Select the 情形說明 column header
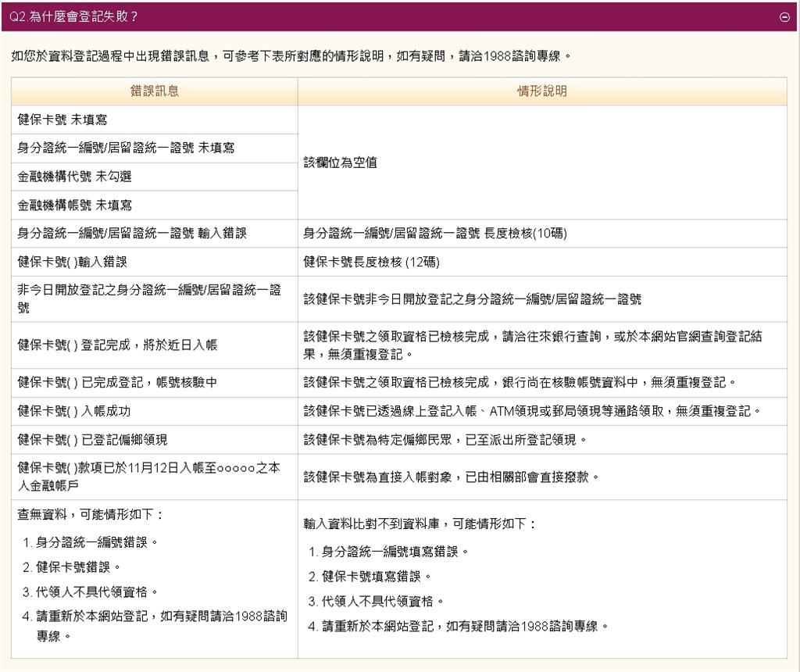The height and width of the screenshot is (672, 800). tap(541, 91)
